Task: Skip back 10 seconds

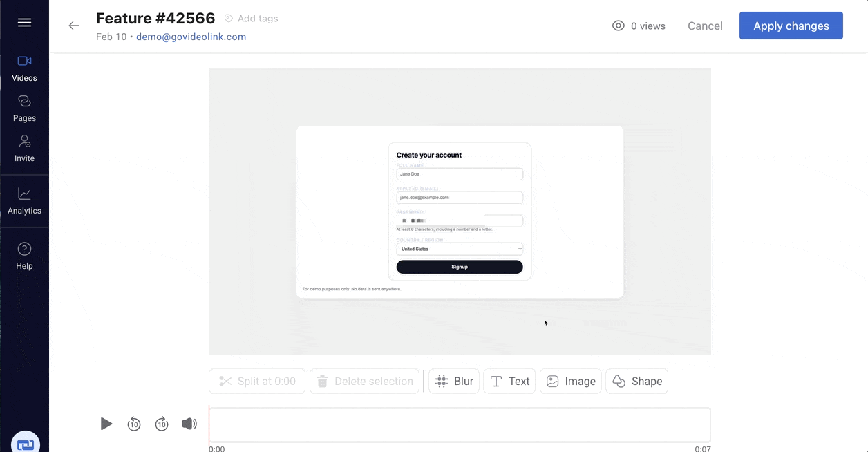Action: (x=134, y=424)
